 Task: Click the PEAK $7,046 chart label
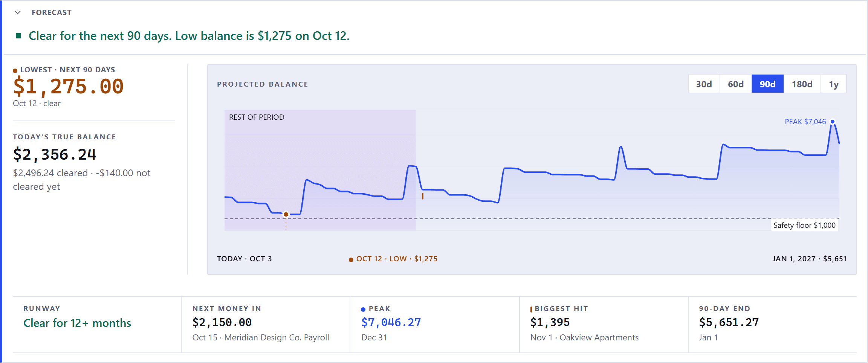tap(805, 122)
